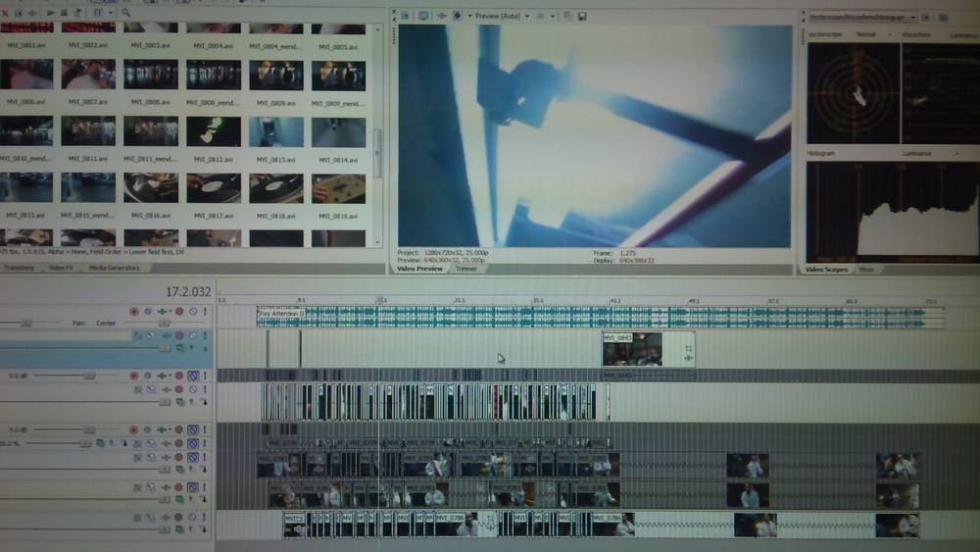The width and height of the screenshot is (980, 552).
Task: Toggle Split Screen View in preview toolbar
Action: [x=458, y=16]
